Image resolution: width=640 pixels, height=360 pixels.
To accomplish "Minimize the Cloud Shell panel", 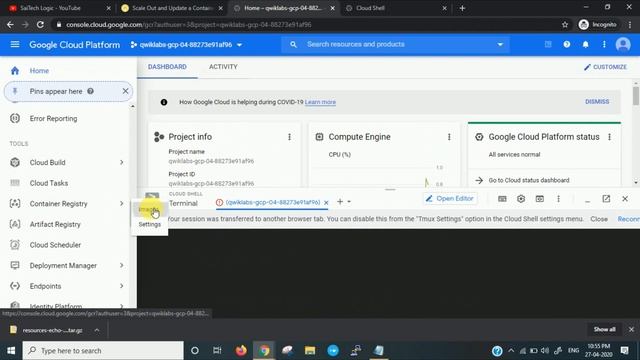I will pyautogui.click(x=587, y=200).
